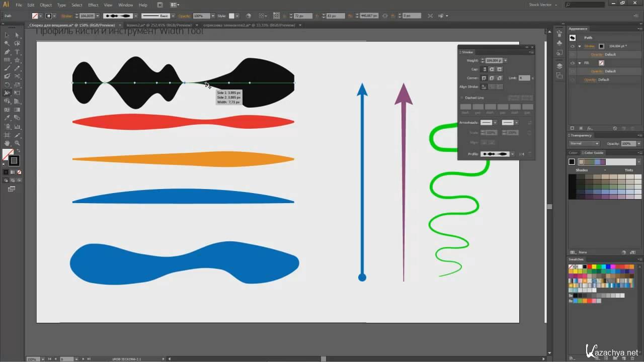Select the Zoom magnifier tool
This screenshot has height=362, width=644.
coord(17,143)
